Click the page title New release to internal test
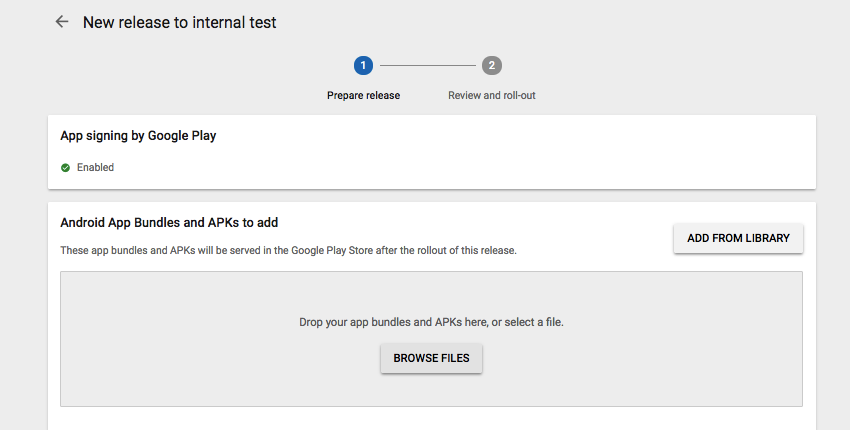 179,22
